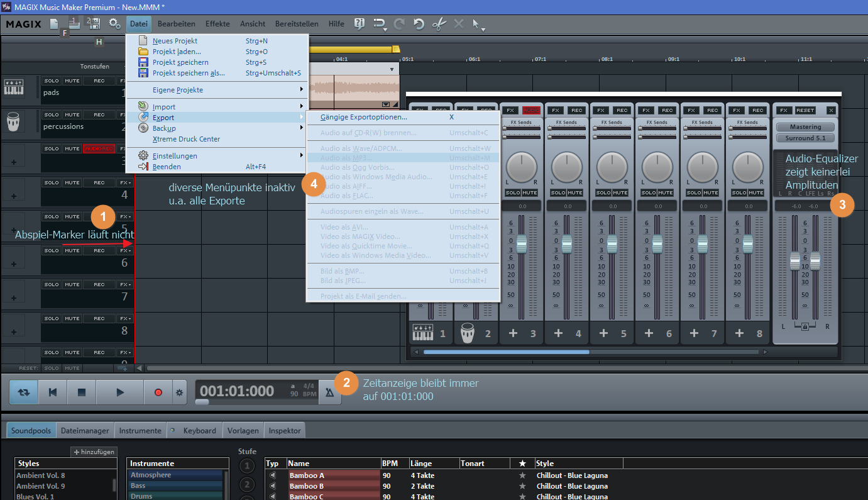Toggle MUTE on the pads track
Screen dimensions: 868x500
click(72, 81)
